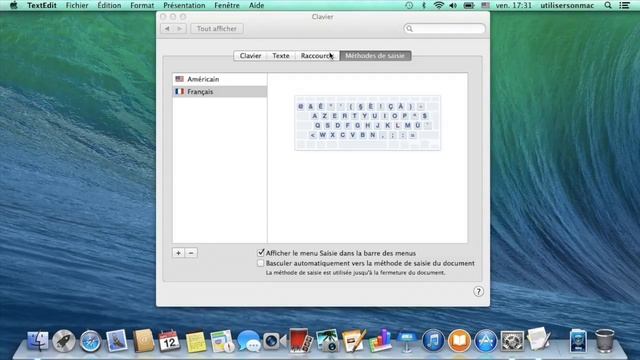Open the Édition menu
Screen dimensions: 640x360
click(109, 5)
